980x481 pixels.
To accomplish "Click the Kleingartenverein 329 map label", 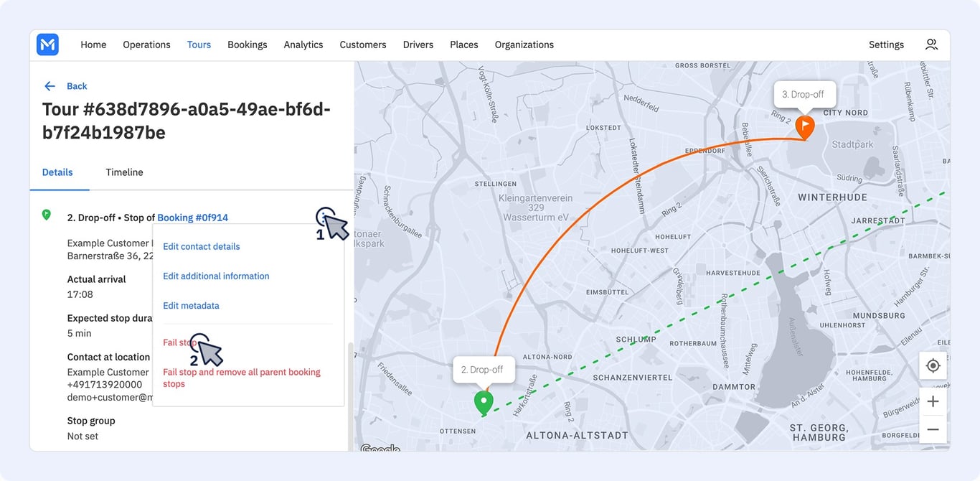I will pyautogui.click(x=536, y=207).
